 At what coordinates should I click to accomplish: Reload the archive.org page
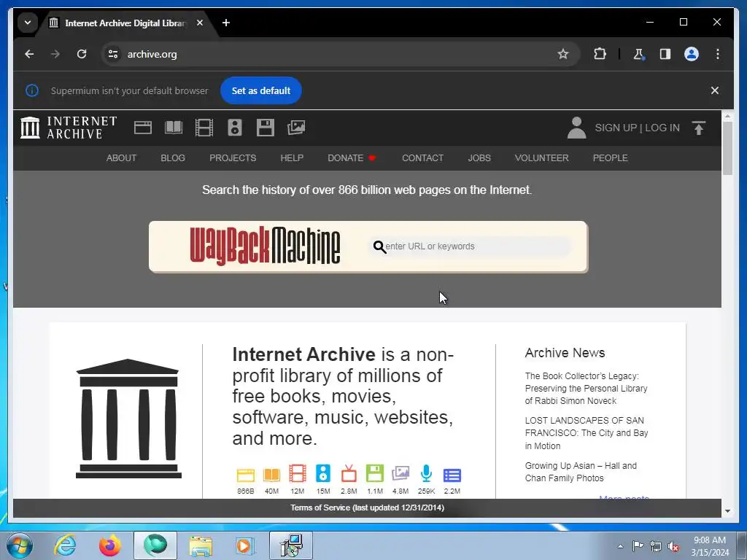tap(82, 54)
